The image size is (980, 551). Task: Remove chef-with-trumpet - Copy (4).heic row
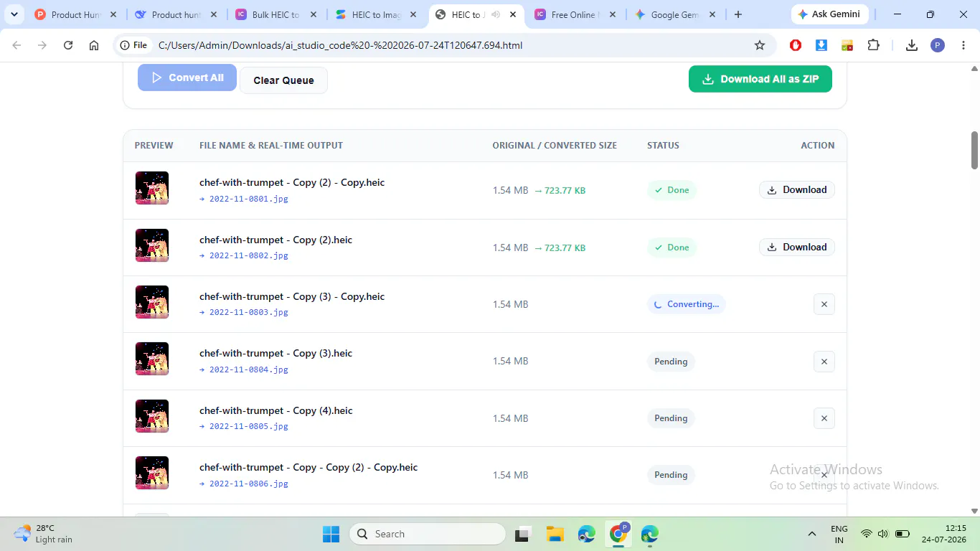824,418
